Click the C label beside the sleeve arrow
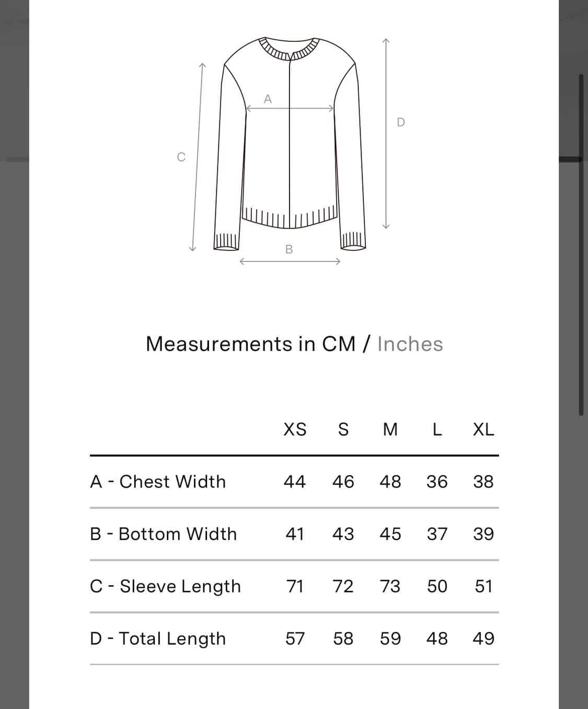Viewport: 588px width, 709px height. pos(181,157)
